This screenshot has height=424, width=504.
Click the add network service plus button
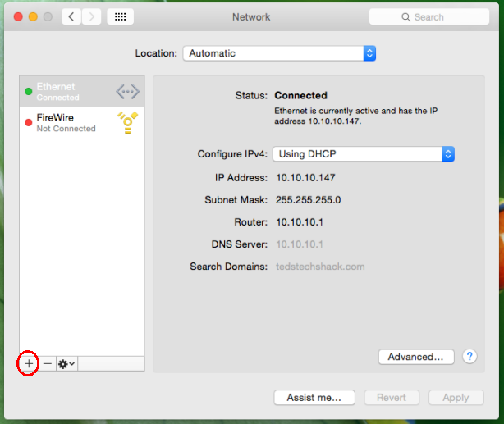[x=29, y=363]
